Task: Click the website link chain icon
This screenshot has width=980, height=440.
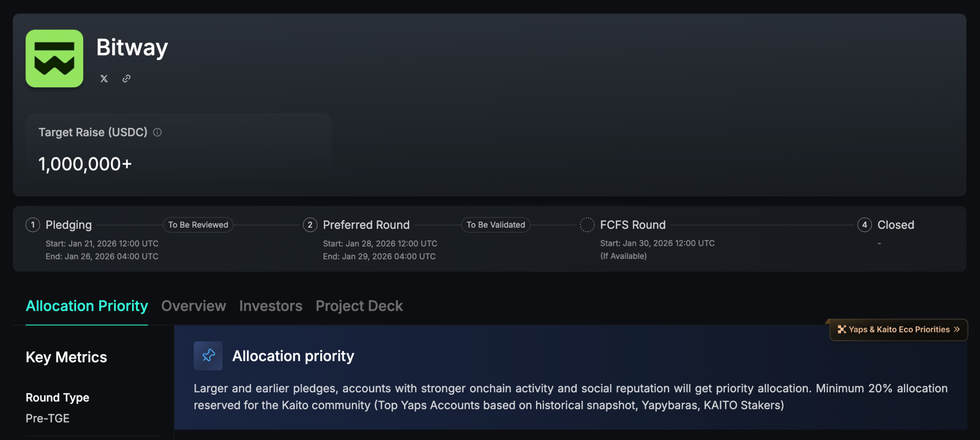Action: [x=127, y=79]
